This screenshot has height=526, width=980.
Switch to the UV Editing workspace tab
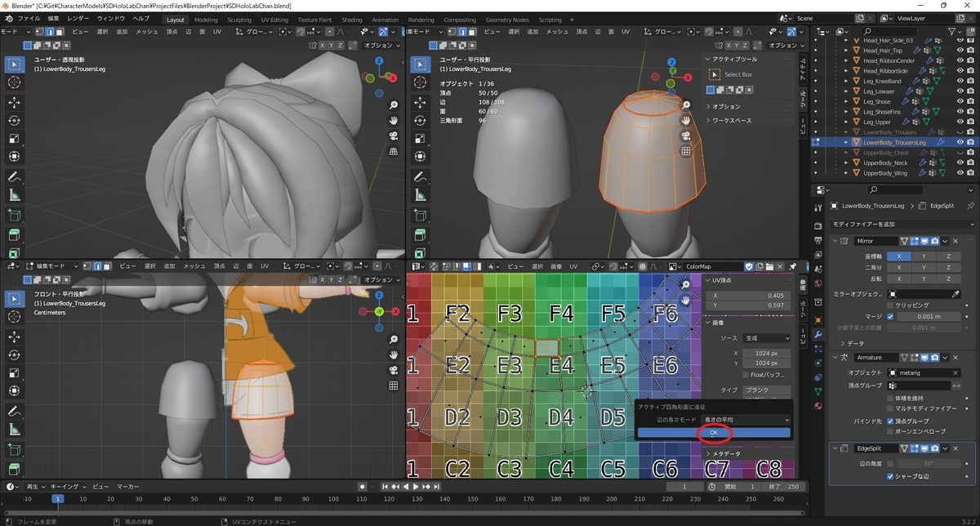click(274, 20)
